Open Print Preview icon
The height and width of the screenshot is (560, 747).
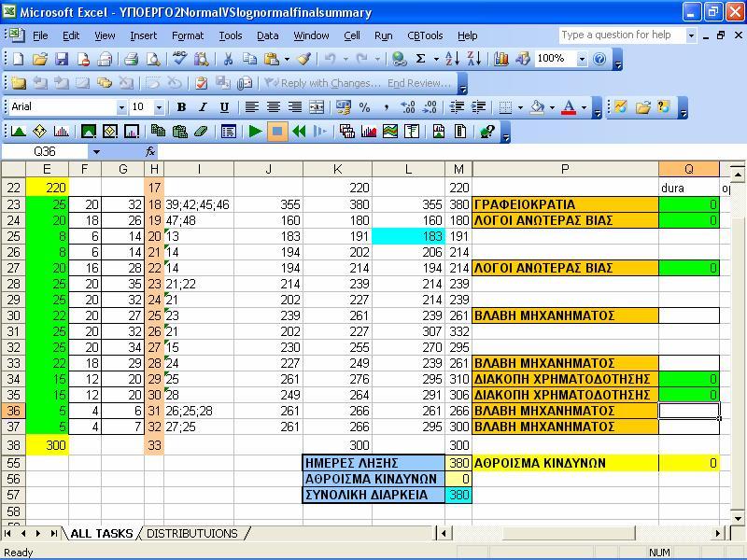[x=153, y=59]
